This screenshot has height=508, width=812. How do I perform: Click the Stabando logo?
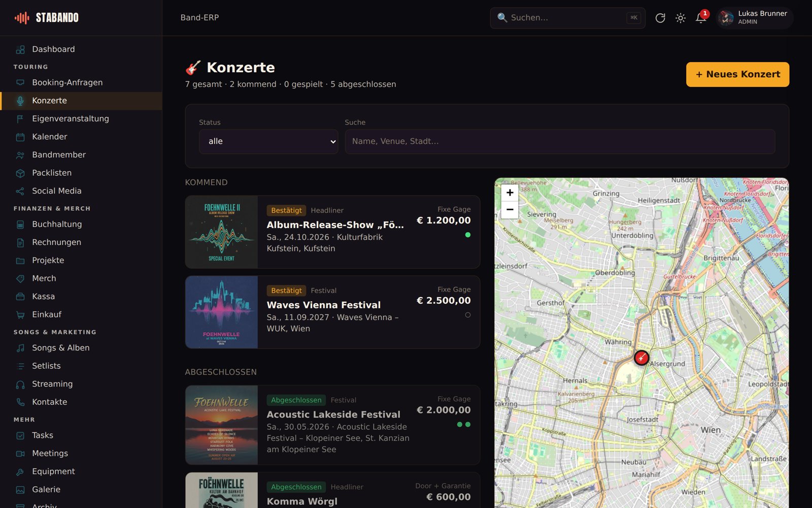[x=47, y=18]
